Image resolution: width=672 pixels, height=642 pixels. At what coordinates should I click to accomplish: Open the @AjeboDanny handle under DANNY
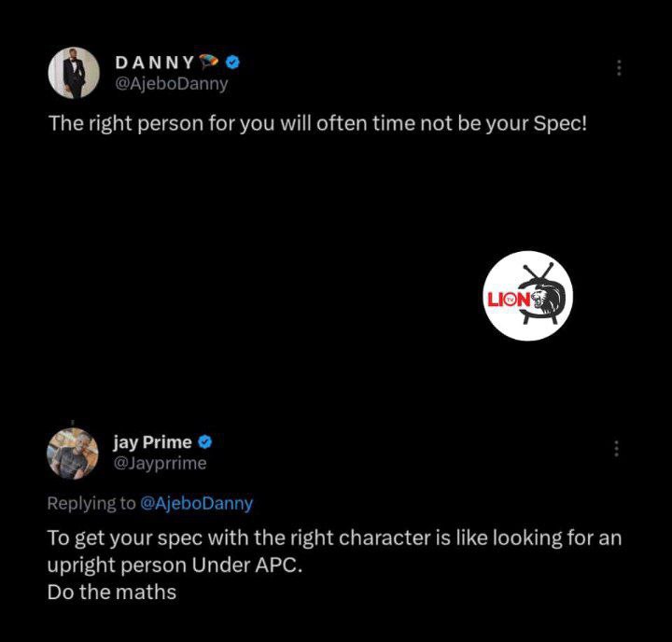tap(171, 84)
